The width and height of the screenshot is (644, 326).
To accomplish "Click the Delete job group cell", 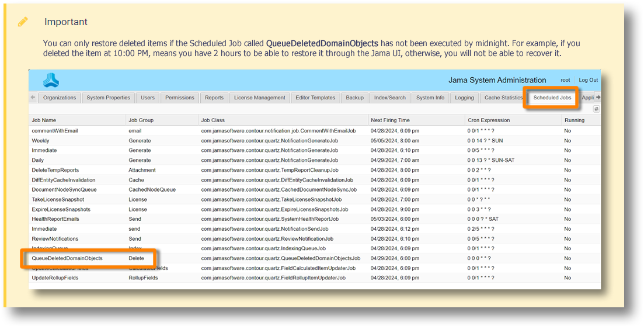I will pos(137,258).
